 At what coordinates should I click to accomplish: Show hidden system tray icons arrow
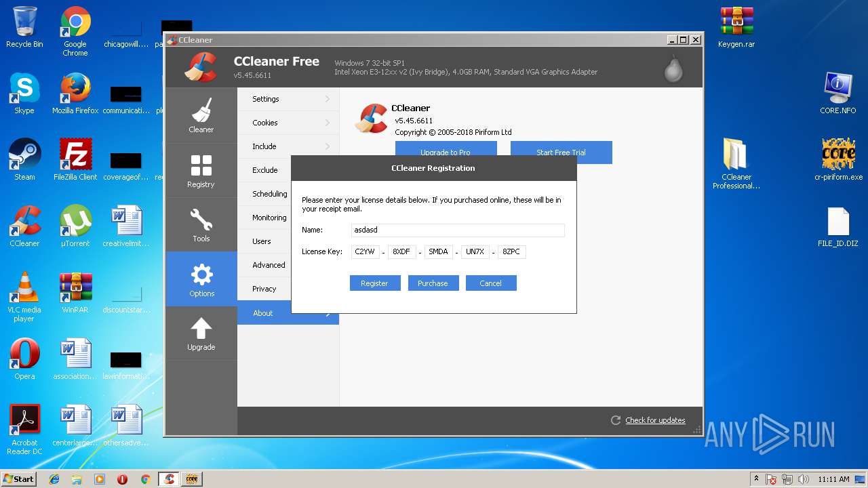[756, 479]
